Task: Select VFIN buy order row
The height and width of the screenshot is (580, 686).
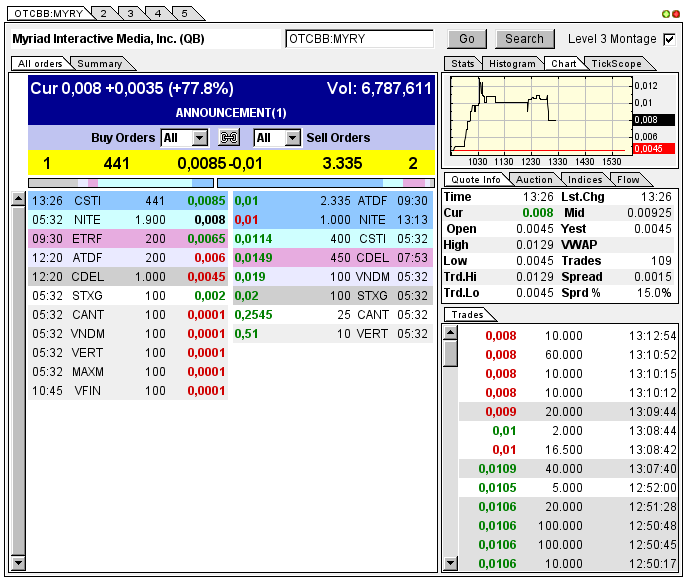Action: [128, 391]
